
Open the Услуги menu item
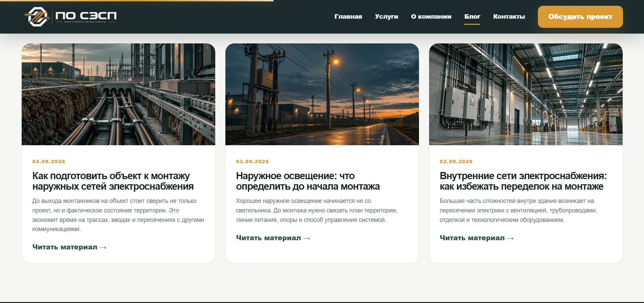[386, 17]
